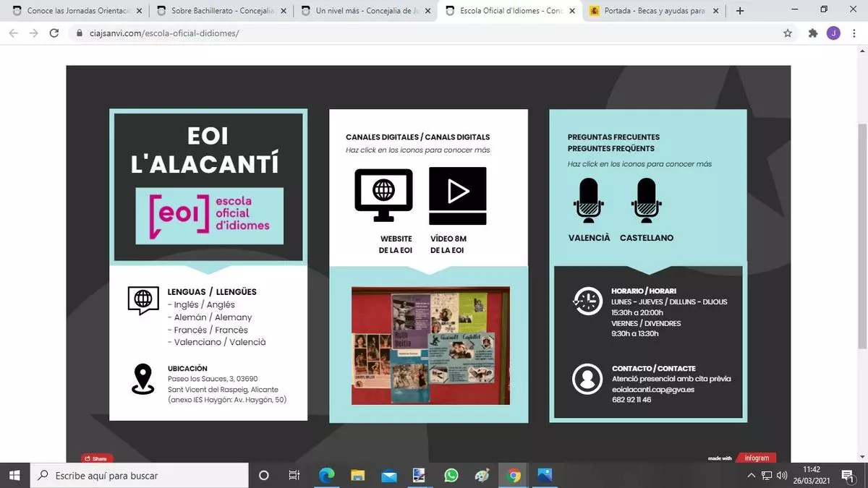Screen dimensions: 868x488
Task: Bookmark this page with the star icon
Action: click(788, 33)
